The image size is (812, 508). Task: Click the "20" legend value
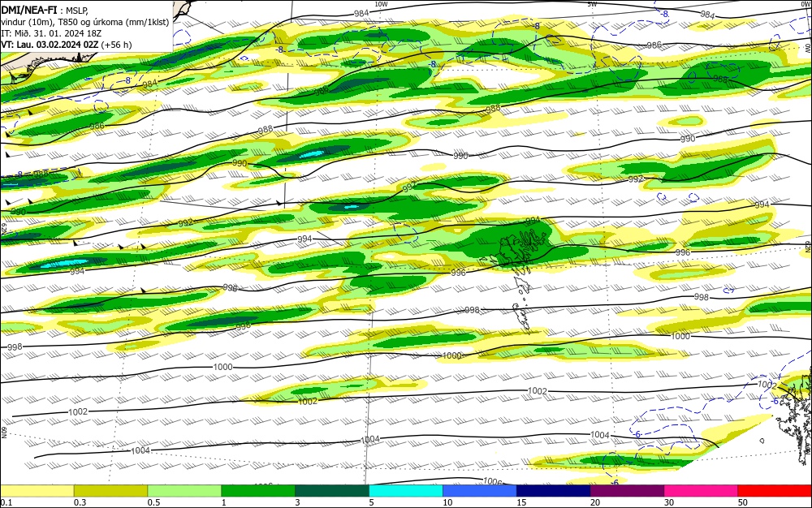(x=595, y=502)
